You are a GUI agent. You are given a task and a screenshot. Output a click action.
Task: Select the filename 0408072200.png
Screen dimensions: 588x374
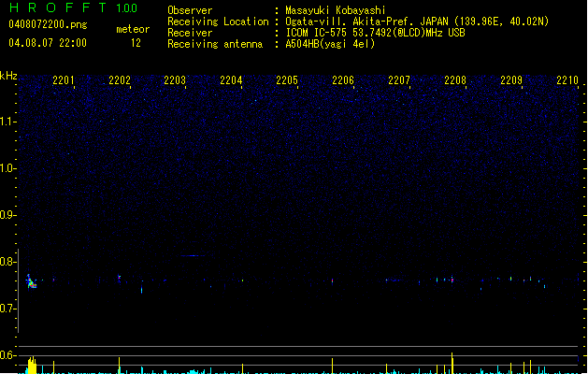coord(48,24)
